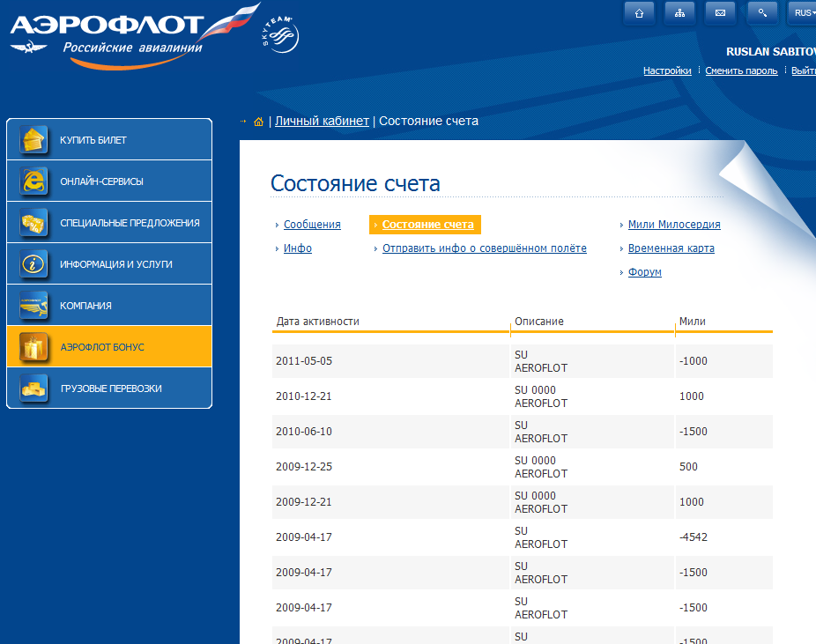This screenshot has width=816, height=644.
Task: Click the RUSLAN SABITOV user name
Action: tap(771, 51)
